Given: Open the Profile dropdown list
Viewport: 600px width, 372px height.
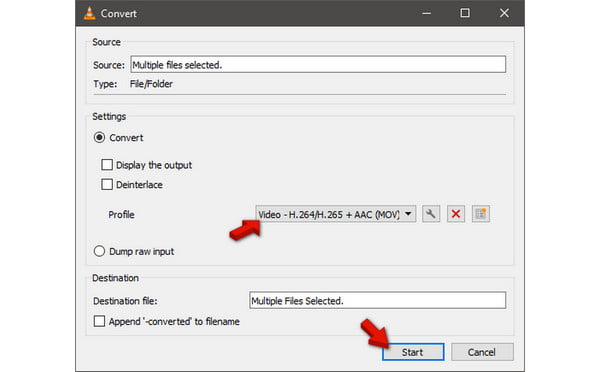Looking at the screenshot, I should tap(336, 214).
